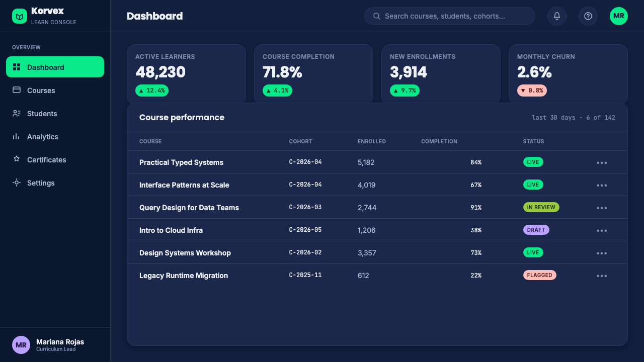Go to the Dashboard menu item
This screenshot has height=362, width=644.
(55, 67)
